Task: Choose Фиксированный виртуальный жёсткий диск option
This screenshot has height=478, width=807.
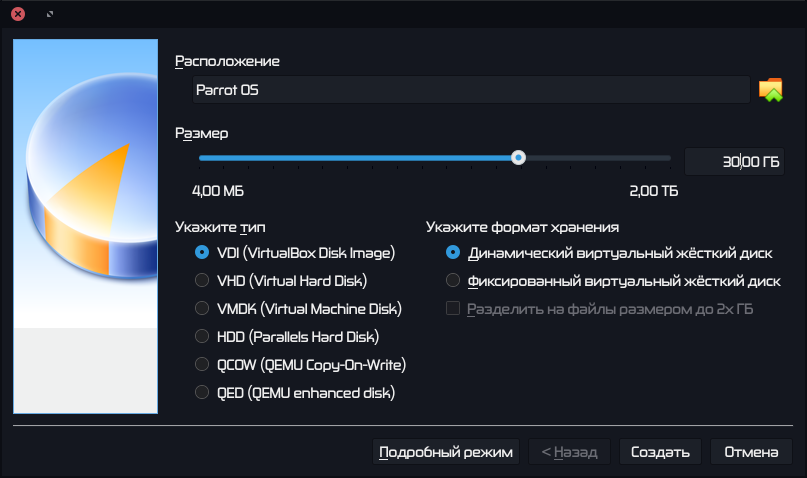Action: point(453,280)
